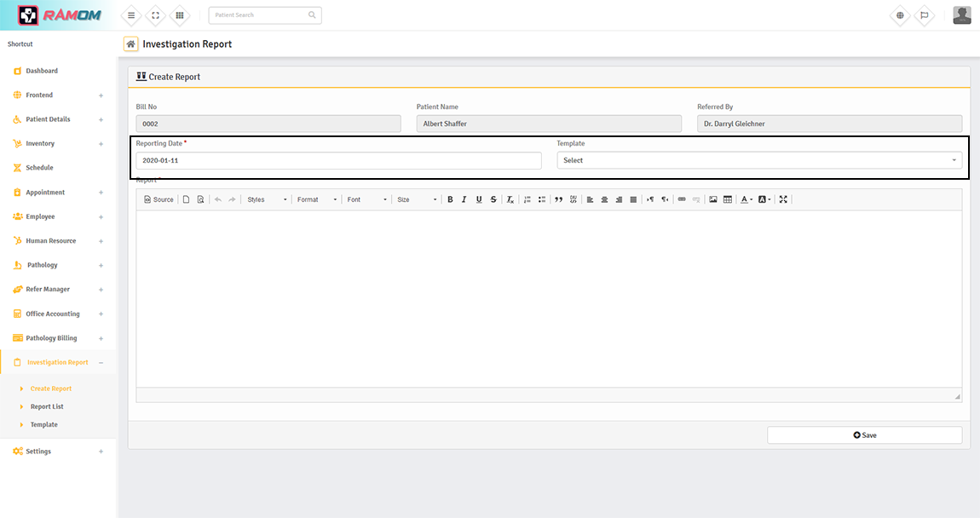Insert a table in the report
This screenshot has height=518, width=980.
[x=728, y=199]
